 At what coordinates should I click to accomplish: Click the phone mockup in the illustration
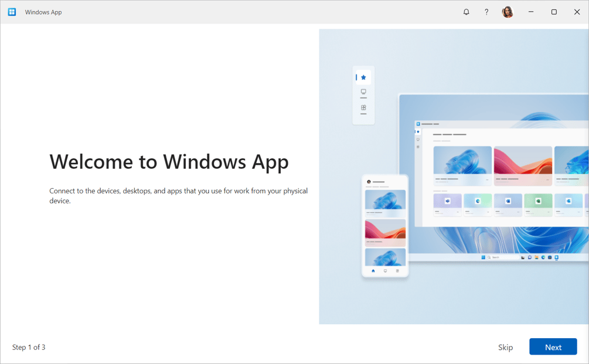tap(385, 226)
